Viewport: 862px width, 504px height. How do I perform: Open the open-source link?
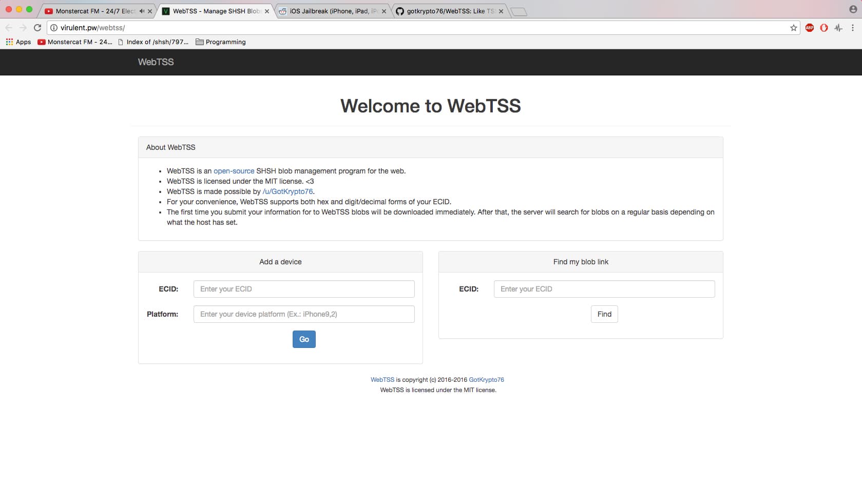(234, 171)
